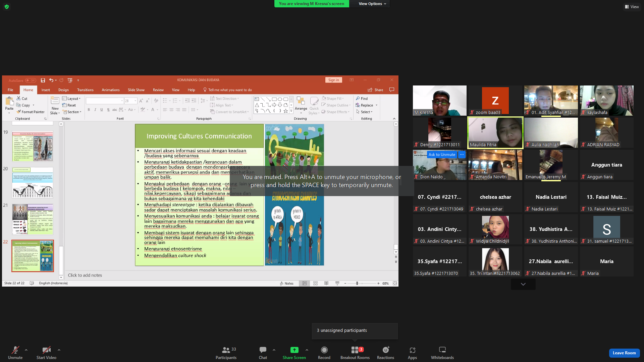Toggle the Notes pane in status bar
This screenshot has width=644, height=362.
click(287, 283)
